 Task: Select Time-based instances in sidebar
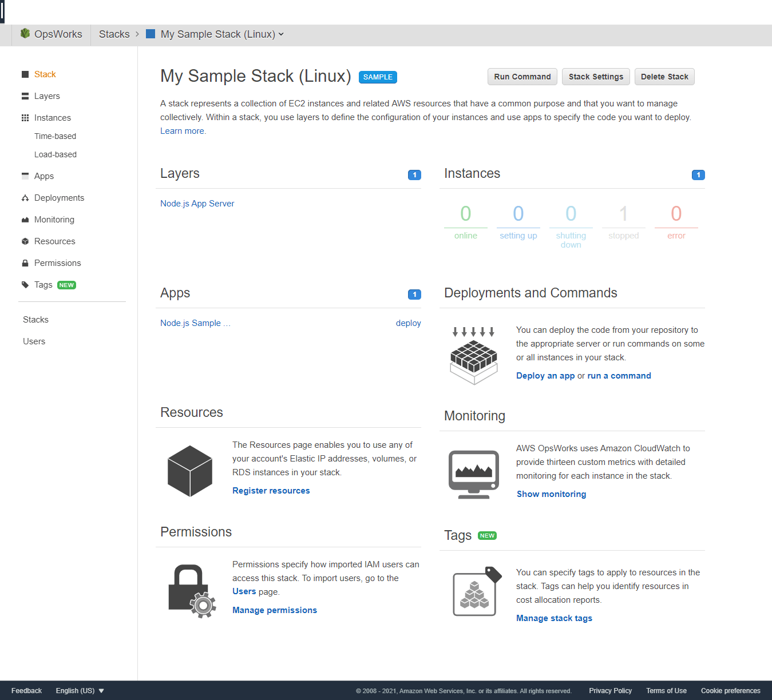coord(55,136)
